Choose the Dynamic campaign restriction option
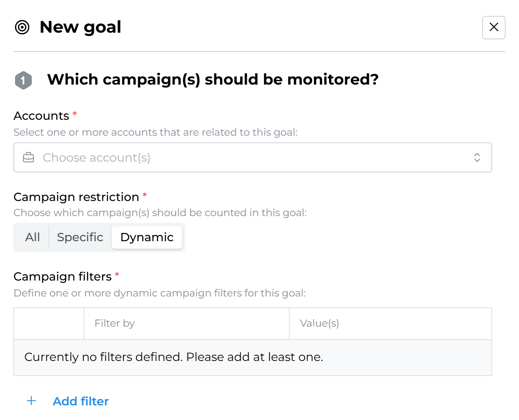This screenshot has width=519, height=420. click(147, 237)
